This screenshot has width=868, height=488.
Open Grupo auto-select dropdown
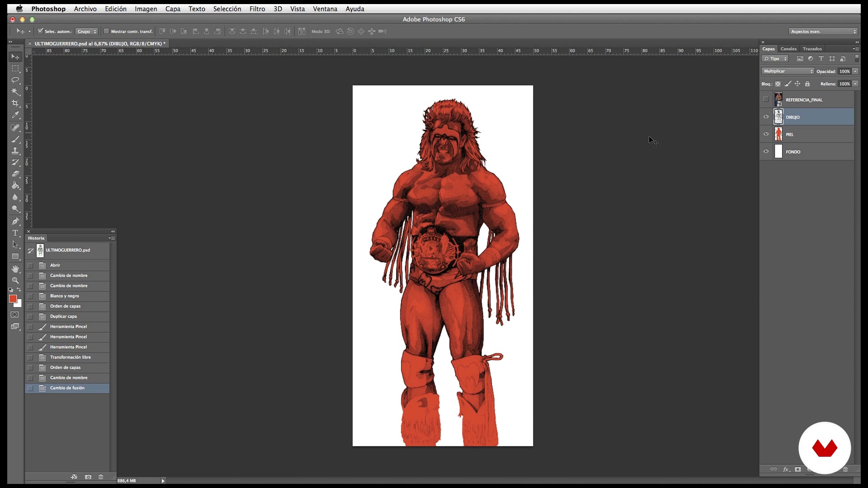coord(87,31)
